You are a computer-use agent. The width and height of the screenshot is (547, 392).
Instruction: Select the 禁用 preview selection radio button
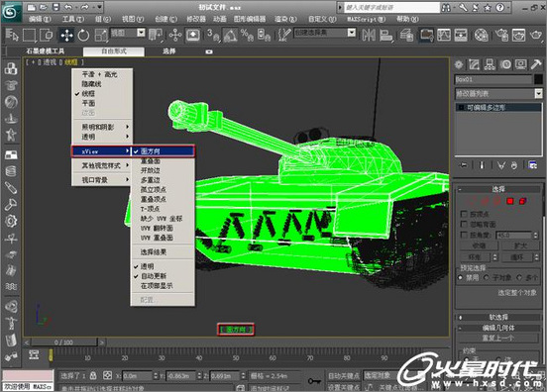(461, 278)
